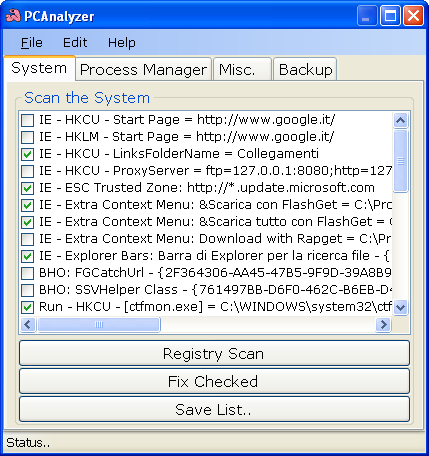429x456 pixels.
Task: Switch to the Process Manager tab
Action: 144,70
